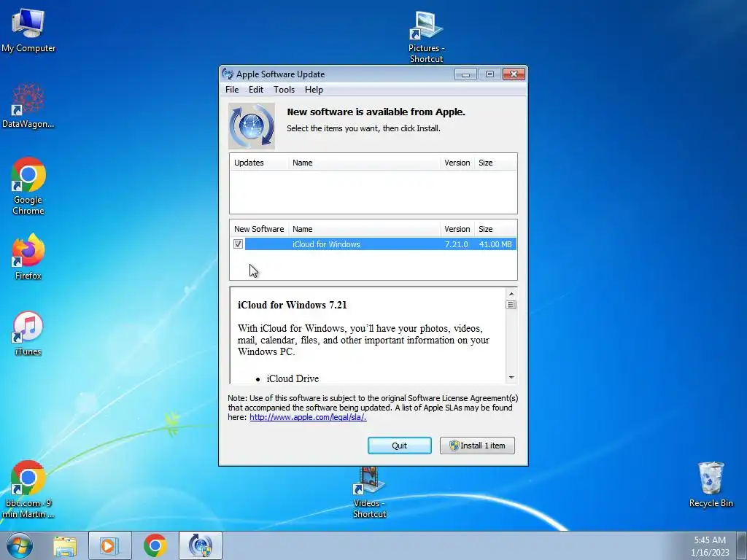Open Windows Explorer from the taskbar
This screenshot has width=747, height=560.
[x=65, y=545]
